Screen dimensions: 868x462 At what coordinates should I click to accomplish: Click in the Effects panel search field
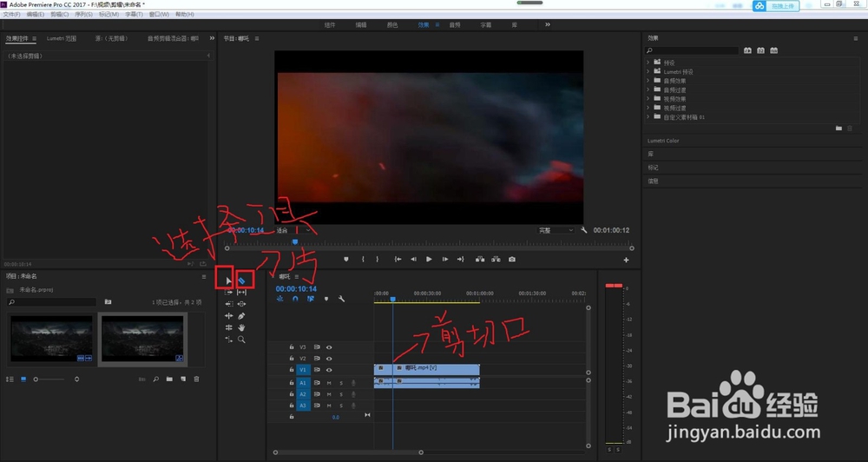(692, 50)
